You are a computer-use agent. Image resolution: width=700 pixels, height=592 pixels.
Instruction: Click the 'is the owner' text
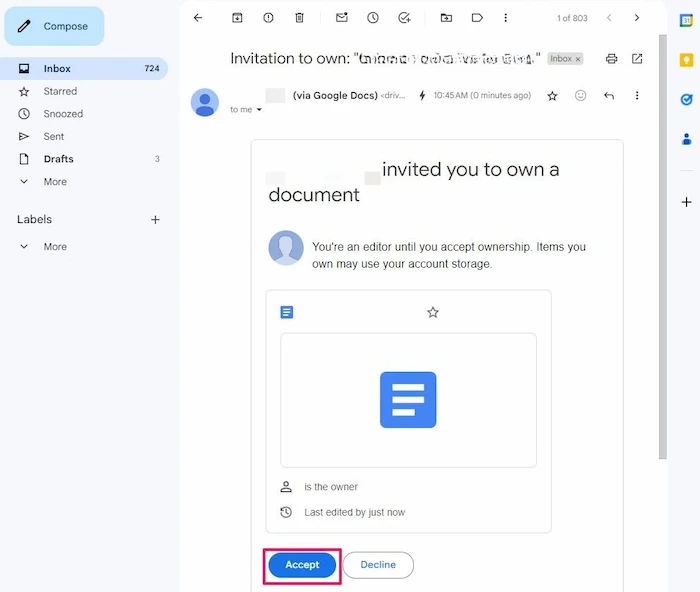[x=331, y=487]
